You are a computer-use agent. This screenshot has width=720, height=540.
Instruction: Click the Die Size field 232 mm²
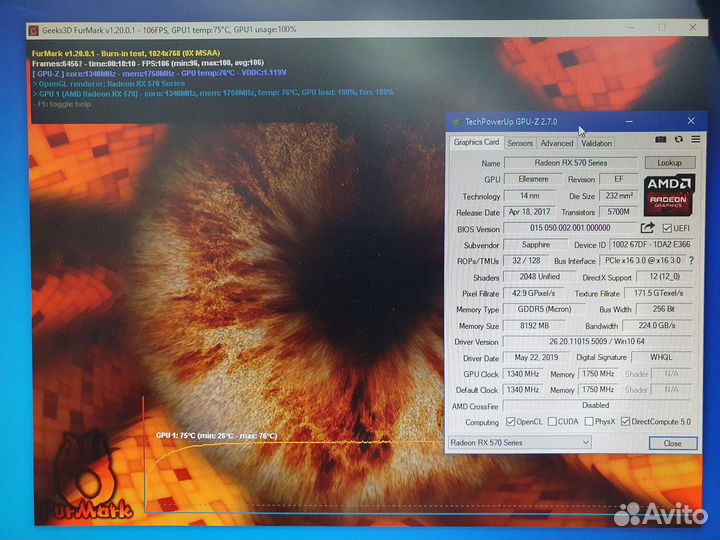pos(619,196)
